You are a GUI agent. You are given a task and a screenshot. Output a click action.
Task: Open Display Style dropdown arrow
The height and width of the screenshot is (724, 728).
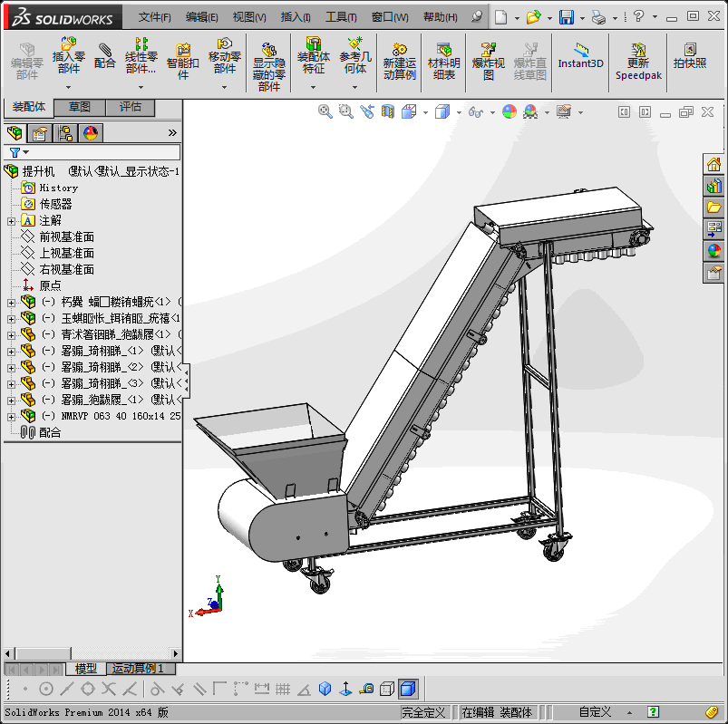(459, 112)
